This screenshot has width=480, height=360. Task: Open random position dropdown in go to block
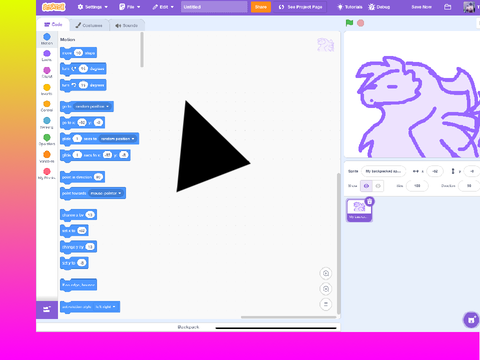[92, 107]
